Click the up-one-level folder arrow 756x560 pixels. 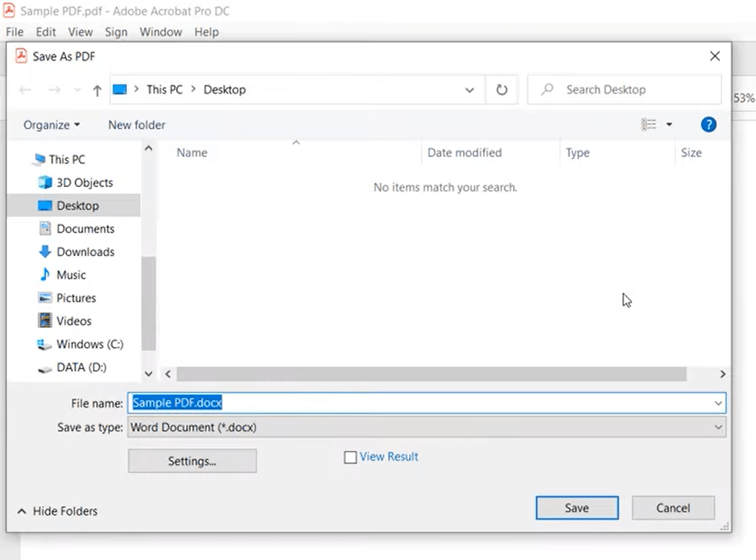click(x=95, y=89)
